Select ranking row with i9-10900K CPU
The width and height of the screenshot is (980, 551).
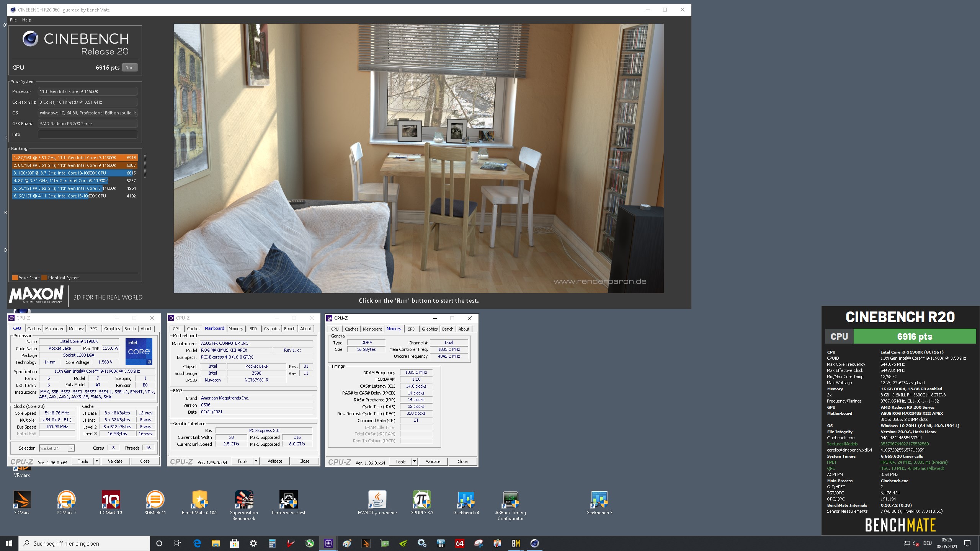coord(75,173)
